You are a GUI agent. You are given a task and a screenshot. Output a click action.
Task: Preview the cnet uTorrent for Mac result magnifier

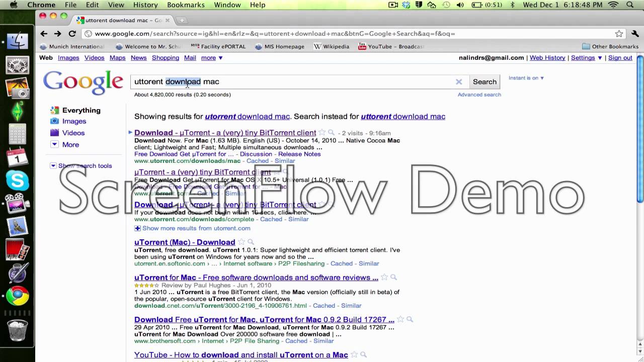pyautogui.click(x=393, y=278)
